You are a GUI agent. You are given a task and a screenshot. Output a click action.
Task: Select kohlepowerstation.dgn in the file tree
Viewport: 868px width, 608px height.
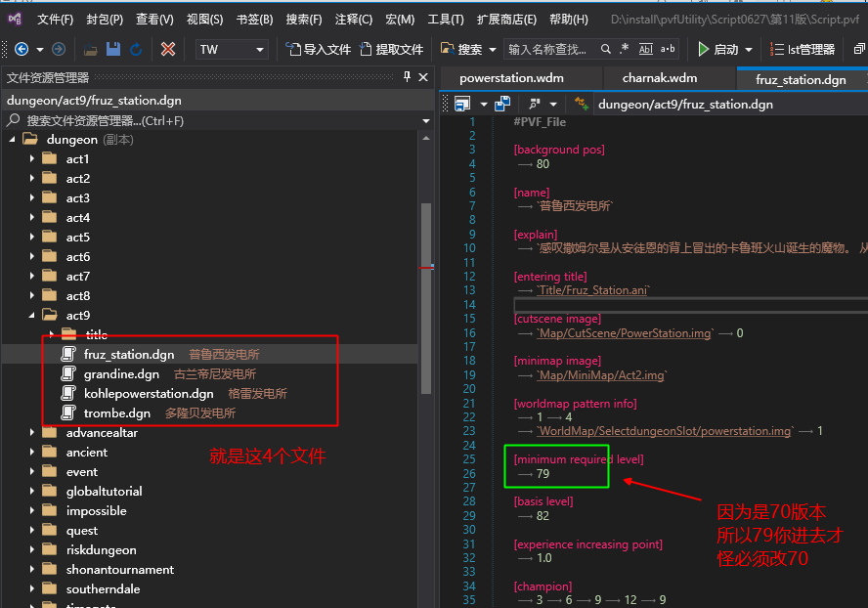(x=149, y=393)
